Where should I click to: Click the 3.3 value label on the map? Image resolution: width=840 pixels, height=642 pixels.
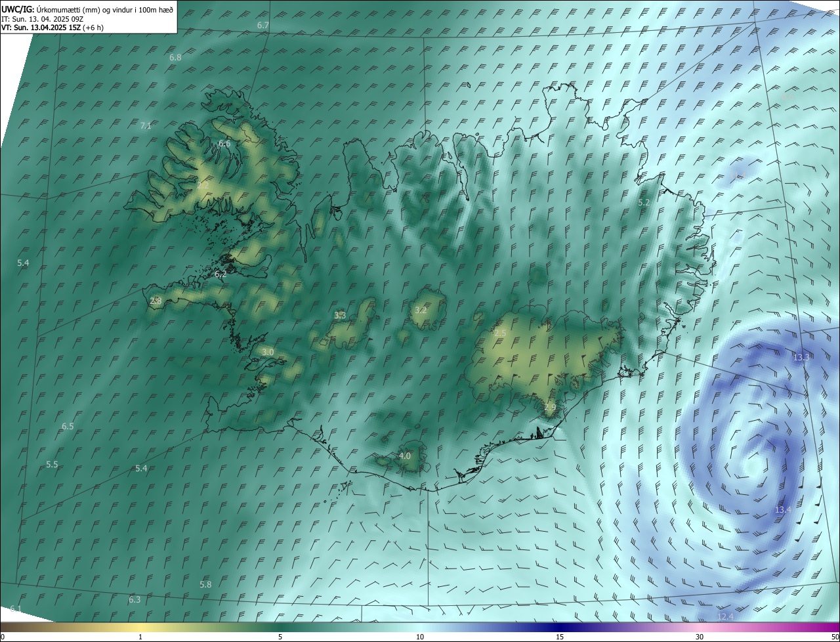tap(340, 316)
